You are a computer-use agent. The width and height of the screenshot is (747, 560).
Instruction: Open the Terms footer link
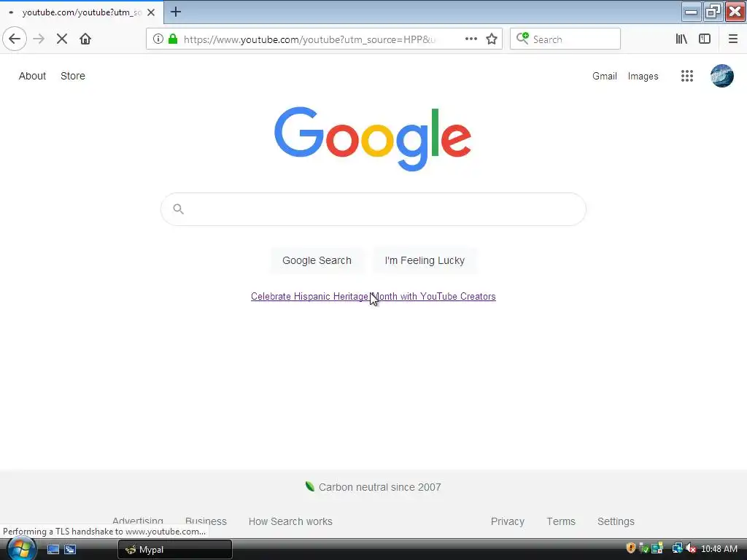(x=561, y=521)
